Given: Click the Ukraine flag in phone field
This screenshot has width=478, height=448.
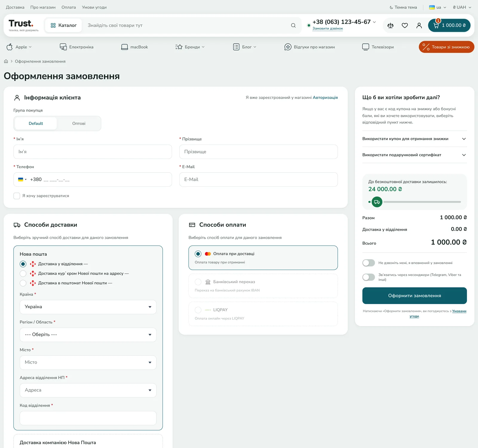Looking at the screenshot, I should [21, 179].
